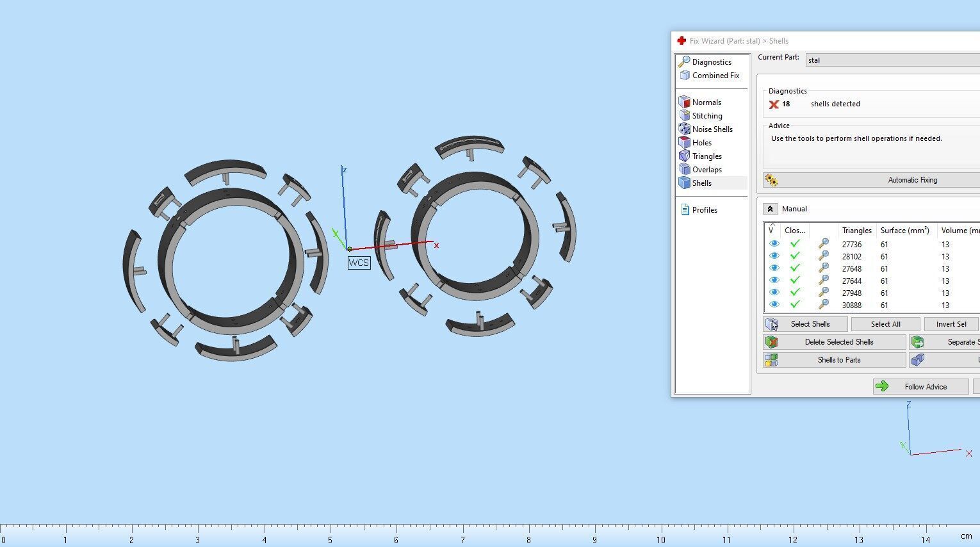Open the Diagnostics page in Fix Wizard

coord(712,62)
